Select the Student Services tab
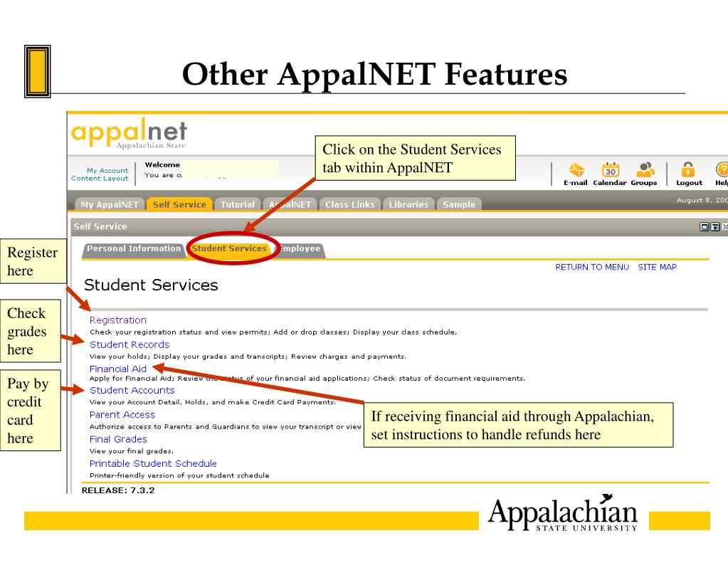This screenshot has width=728, height=575. 229,249
